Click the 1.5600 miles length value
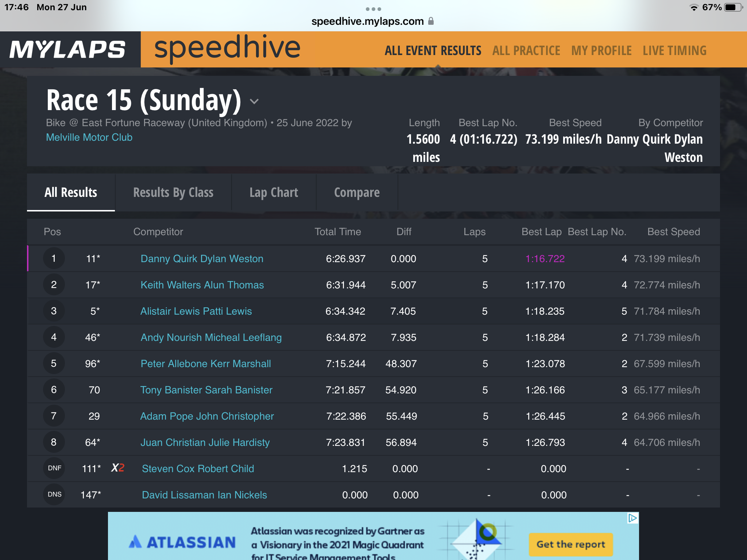Screen dimensions: 747x560 click(423, 148)
